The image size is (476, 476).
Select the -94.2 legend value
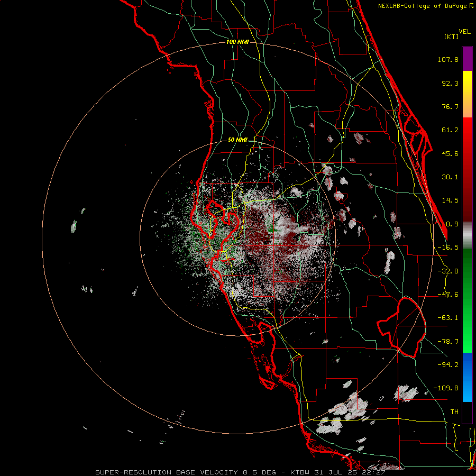(448, 364)
